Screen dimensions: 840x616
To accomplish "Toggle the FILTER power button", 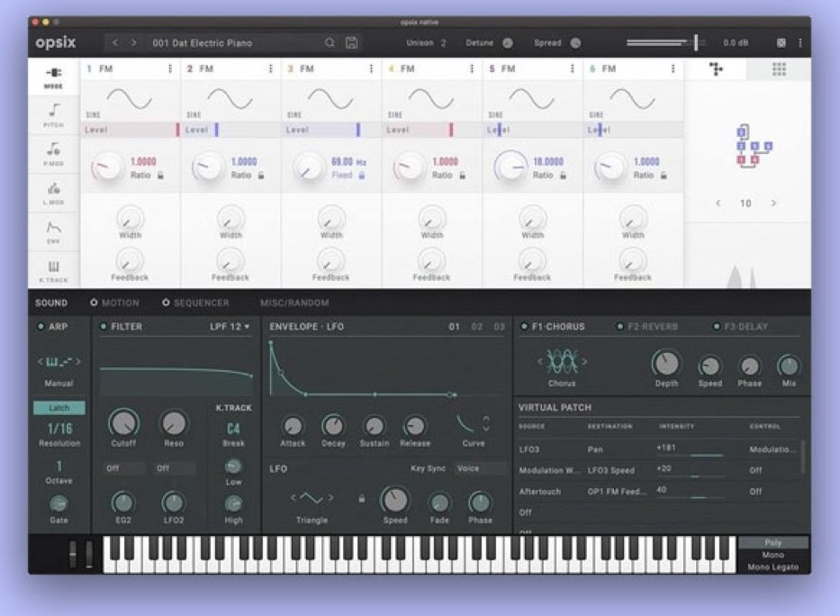I will [x=104, y=326].
